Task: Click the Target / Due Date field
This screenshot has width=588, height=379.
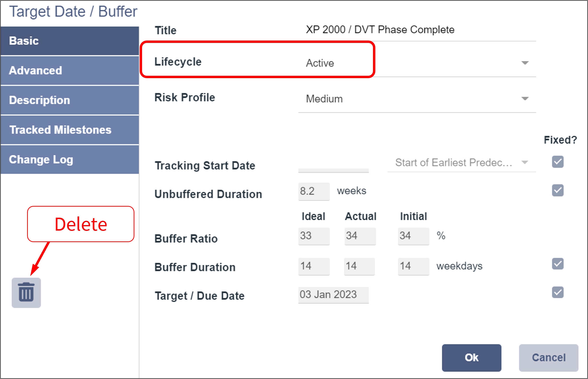Action: point(333,295)
